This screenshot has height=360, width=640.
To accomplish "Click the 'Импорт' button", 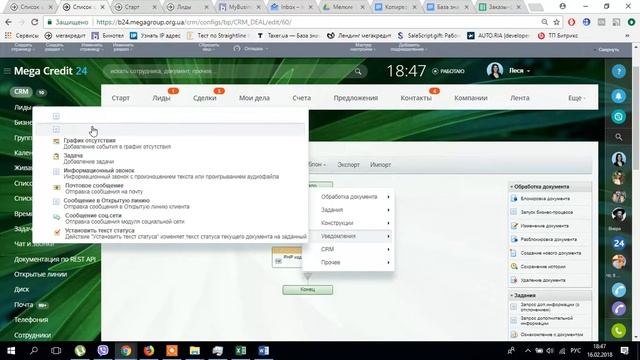I will [x=380, y=164].
